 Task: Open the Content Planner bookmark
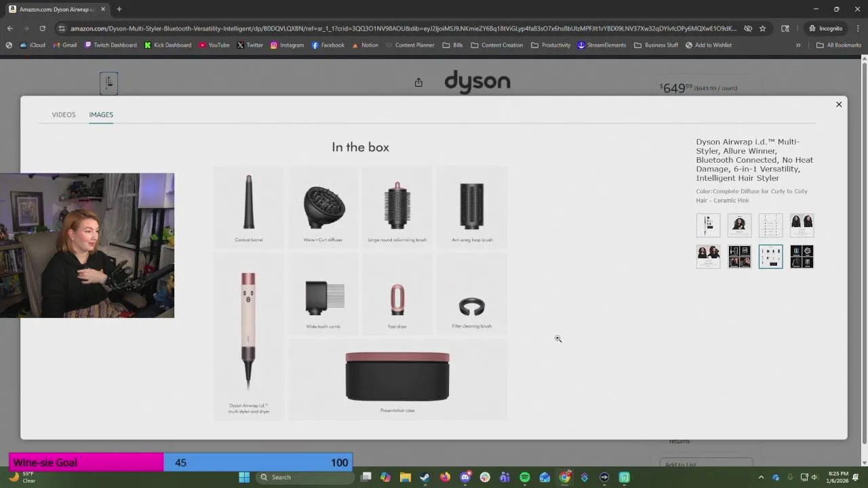coord(410,45)
